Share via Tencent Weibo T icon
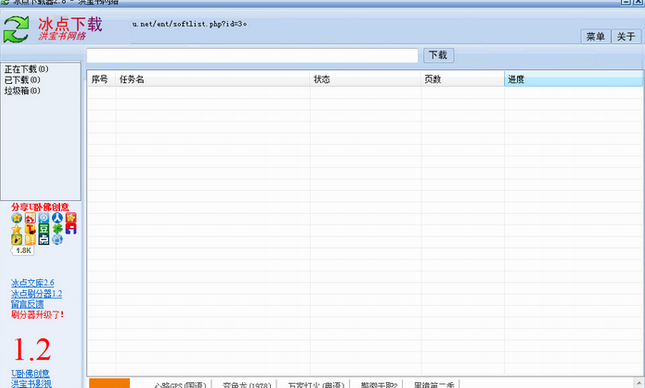This screenshot has width=645, height=388. click(x=30, y=229)
